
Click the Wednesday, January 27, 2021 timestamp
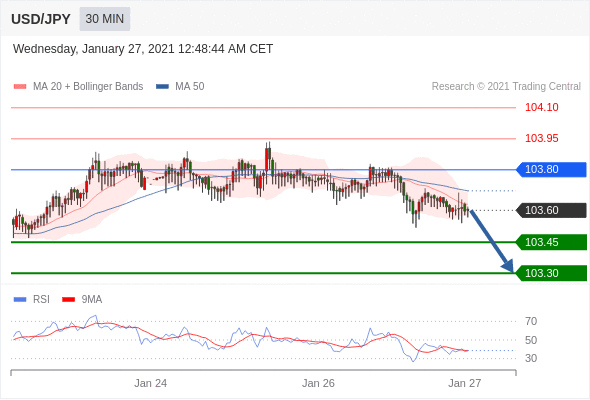point(143,49)
